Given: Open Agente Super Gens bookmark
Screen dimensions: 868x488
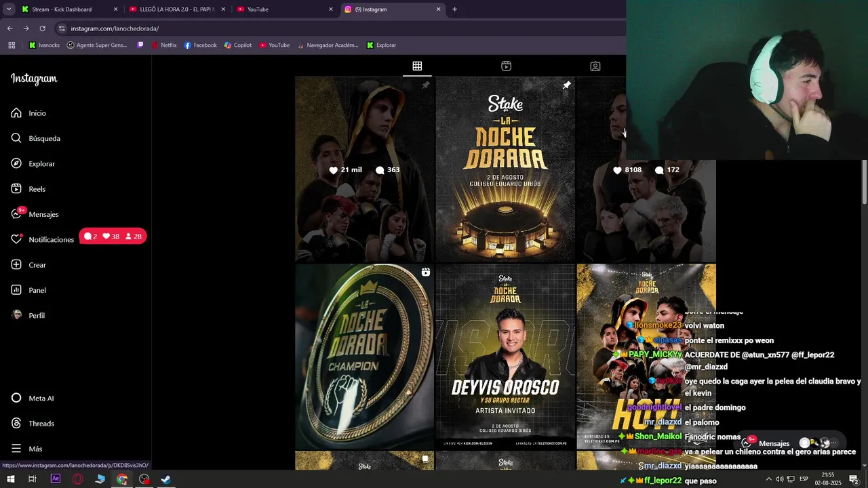Looking at the screenshot, I should pos(97,45).
